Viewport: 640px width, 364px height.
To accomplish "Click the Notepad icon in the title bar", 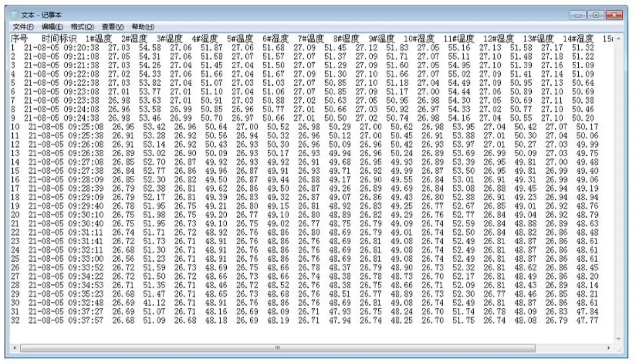I will coord(15,15).
